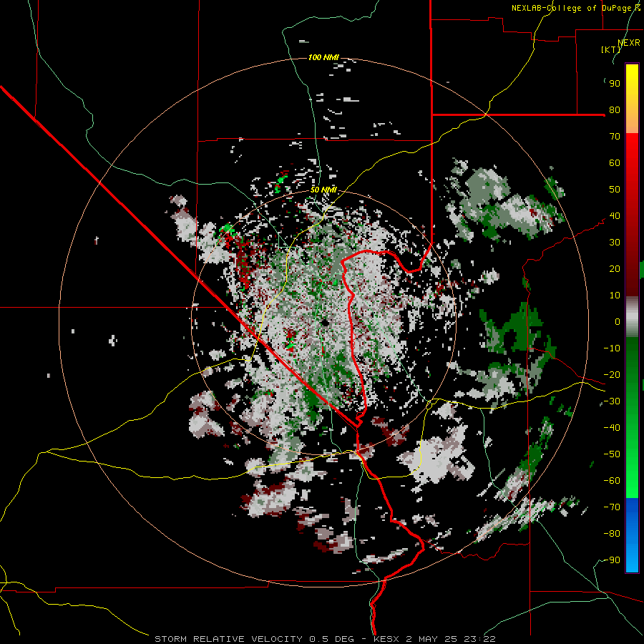This screenshot has width=644, height=644.
Task: Click the positive 30 scale value
Action: coord(615,243)
